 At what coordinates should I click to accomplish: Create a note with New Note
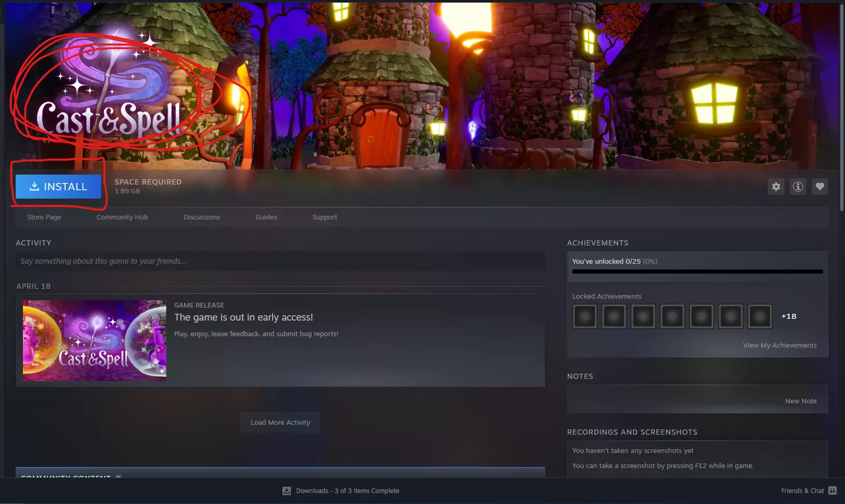[x=801, y=401]
